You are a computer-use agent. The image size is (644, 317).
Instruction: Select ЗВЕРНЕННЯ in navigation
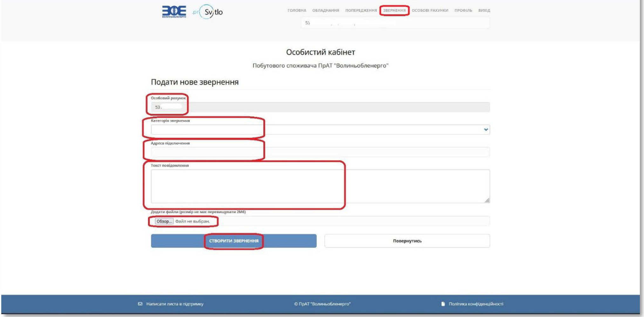click(394, 10)
